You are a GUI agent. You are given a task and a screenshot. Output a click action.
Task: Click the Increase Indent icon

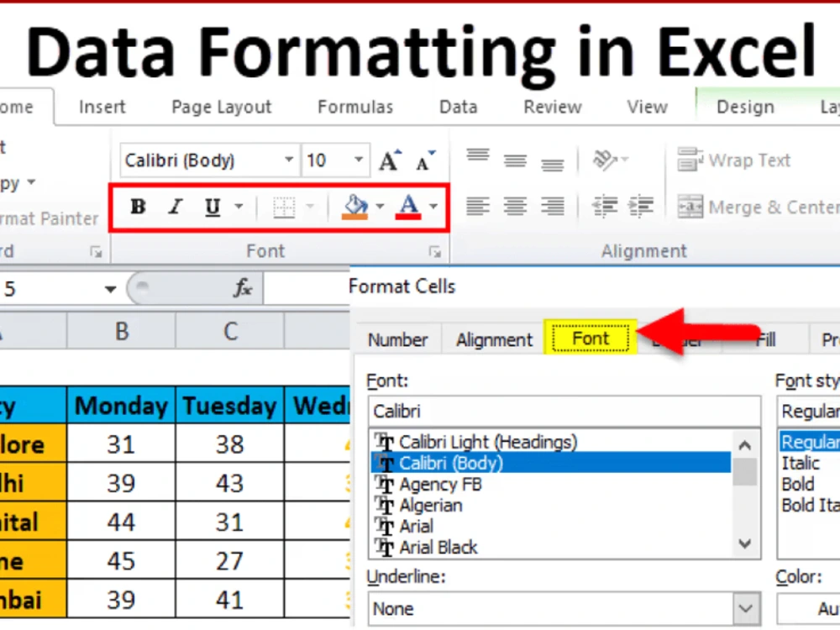click(641, 207)
